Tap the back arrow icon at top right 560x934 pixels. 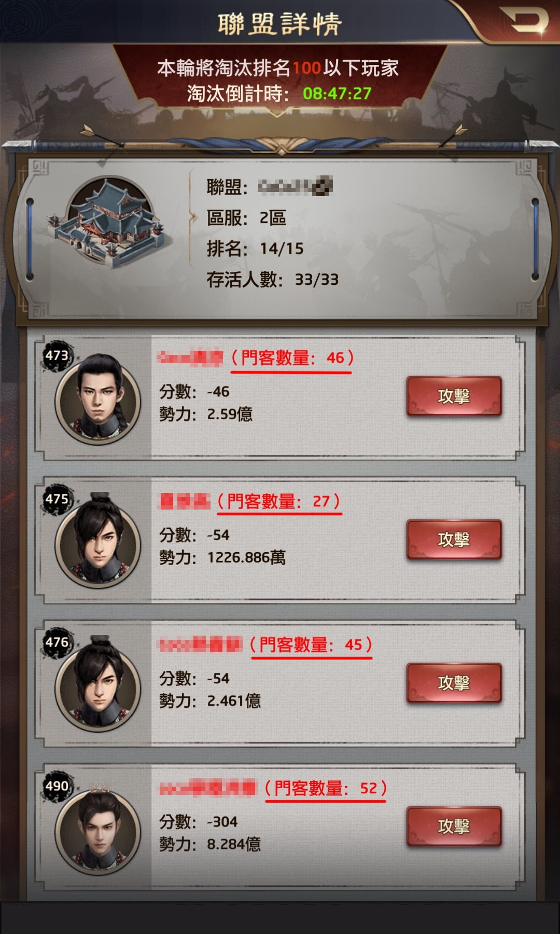coord(524,21)
